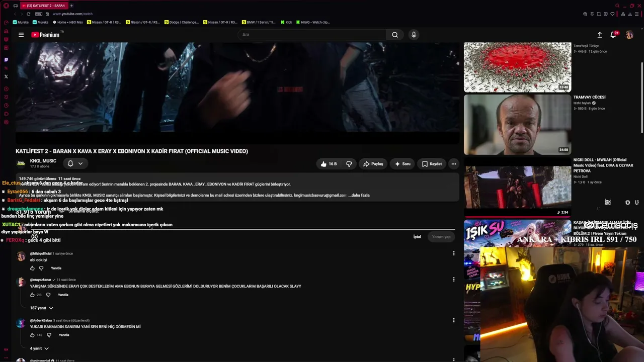The height and width of the screenshot is (362, 644).
Task: Reload the page in the browser
Action: (28, 14)
